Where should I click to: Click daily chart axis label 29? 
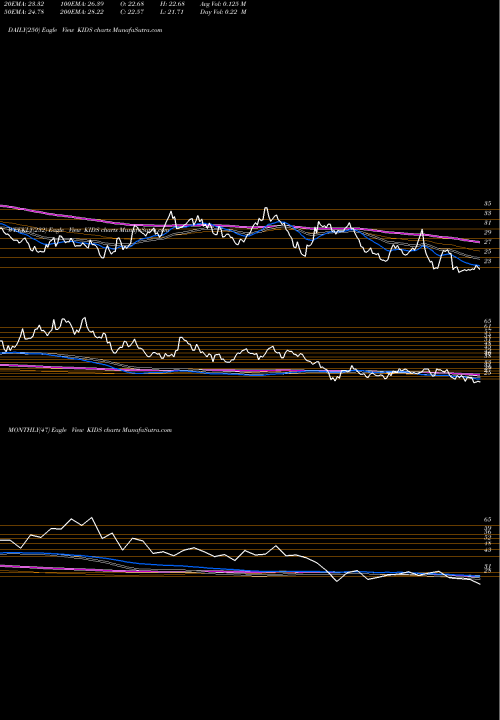pos(487,232)
